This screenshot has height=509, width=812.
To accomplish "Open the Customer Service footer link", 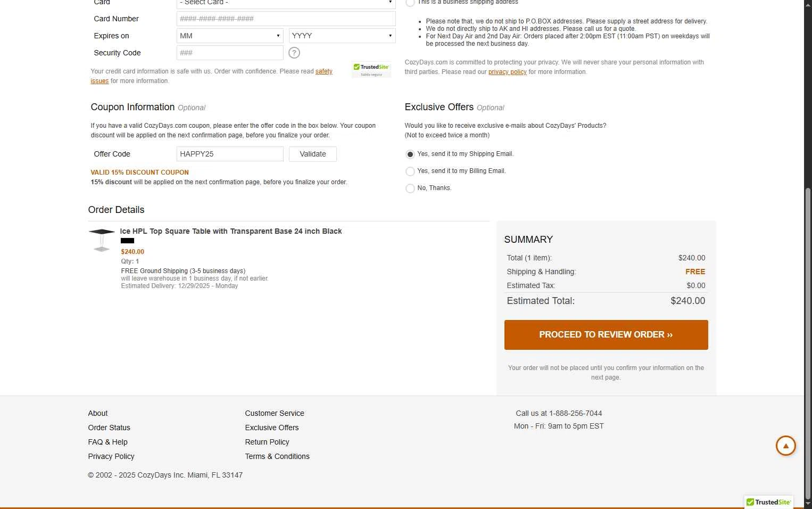I will coord(275,413).
